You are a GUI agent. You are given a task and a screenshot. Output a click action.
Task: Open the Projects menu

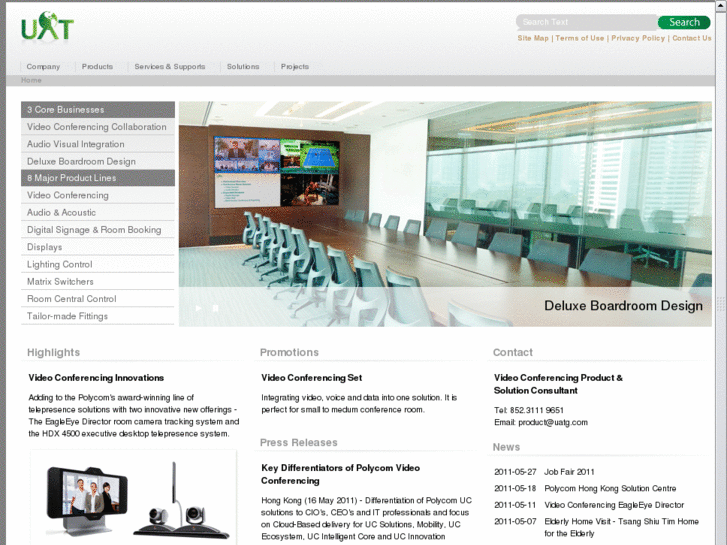coord(295,66)
